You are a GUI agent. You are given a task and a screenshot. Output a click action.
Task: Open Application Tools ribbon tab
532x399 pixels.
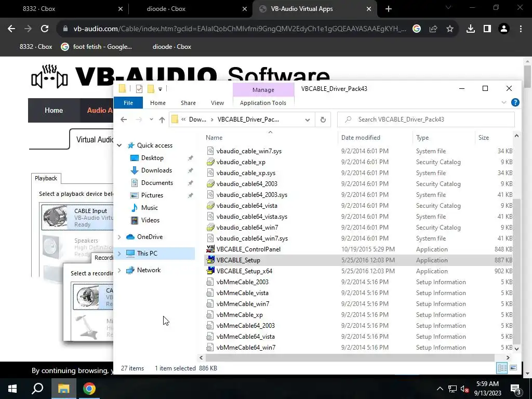[263, 103]
